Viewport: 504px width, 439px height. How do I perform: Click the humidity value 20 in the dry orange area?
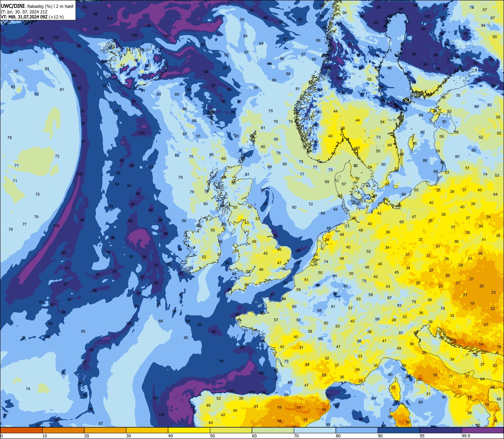coord(482,286)
